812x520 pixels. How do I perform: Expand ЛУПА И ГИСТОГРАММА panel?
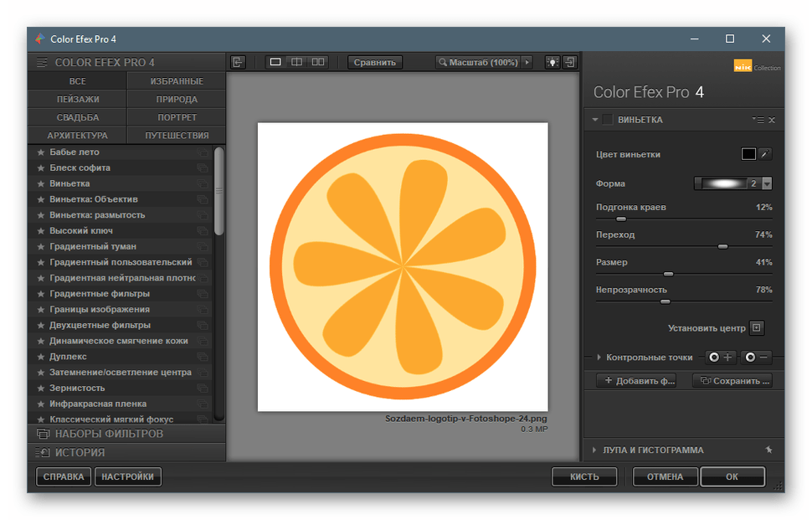594,450
